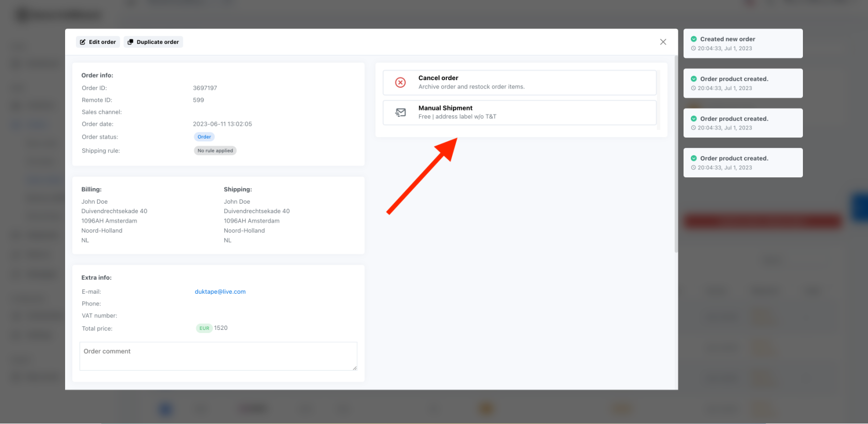Click the dialog's vertical scrollbar
Screen dimensions: 868x424
(676, 154)
